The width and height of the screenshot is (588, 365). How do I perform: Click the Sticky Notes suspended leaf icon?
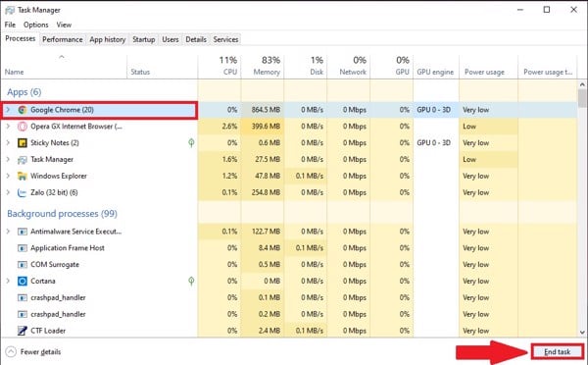pos(191,142)
